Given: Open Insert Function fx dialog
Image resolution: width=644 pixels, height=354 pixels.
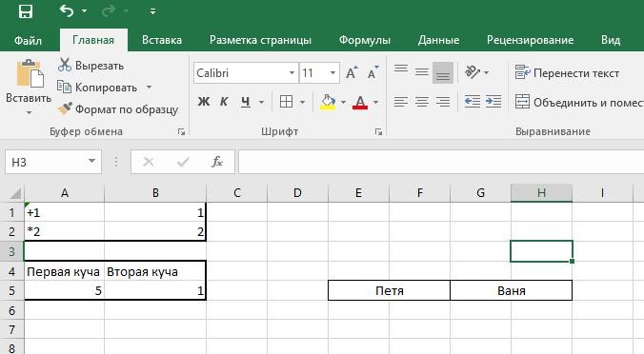Looking at the screenshot, I should [x=217, y=162].
